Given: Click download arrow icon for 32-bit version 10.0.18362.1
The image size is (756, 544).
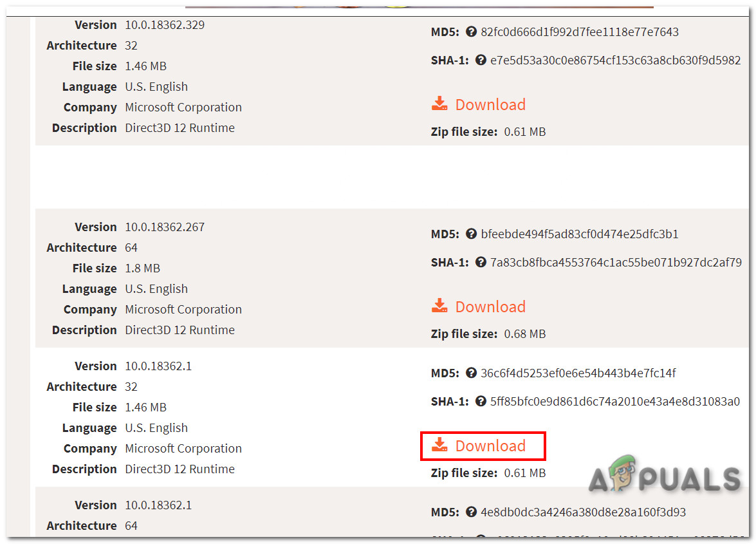Looking at the screenshot, I should click(439, 444).
